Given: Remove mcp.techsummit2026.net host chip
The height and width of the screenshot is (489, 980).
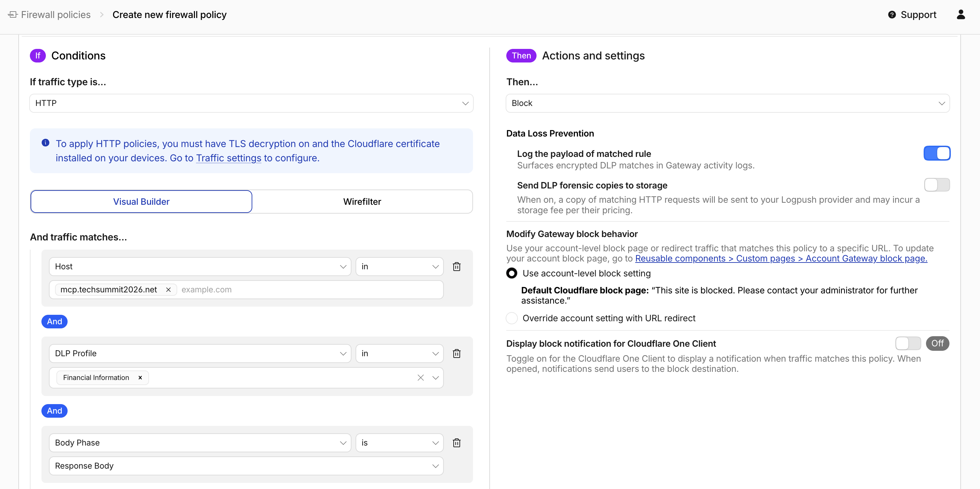Looking at the screenshot, I should point(168,290).
